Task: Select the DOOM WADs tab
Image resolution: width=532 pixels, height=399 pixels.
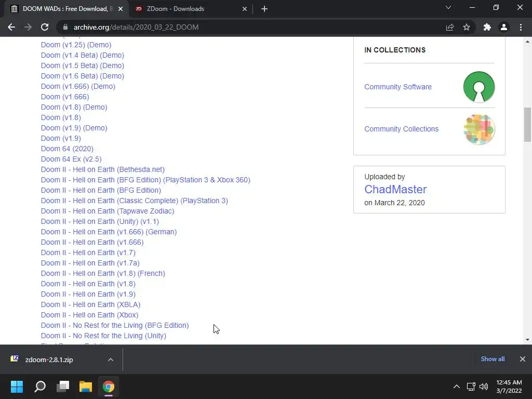Action: tap(66, 9)
